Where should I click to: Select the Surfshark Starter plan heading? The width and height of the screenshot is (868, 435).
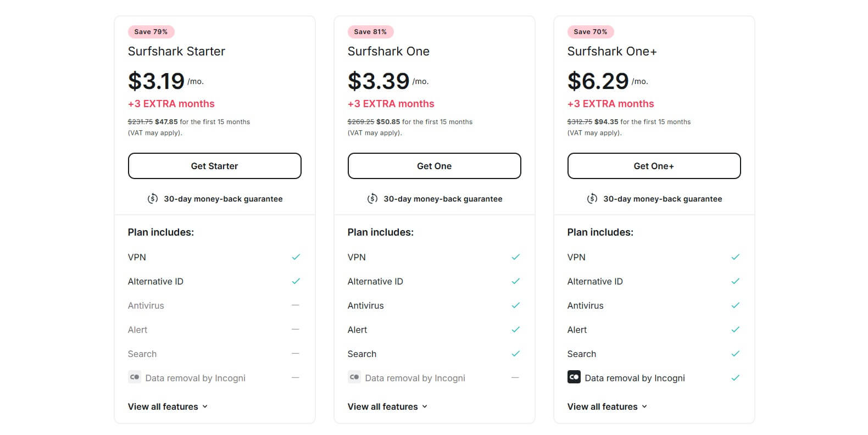click(x=176, y=51)
